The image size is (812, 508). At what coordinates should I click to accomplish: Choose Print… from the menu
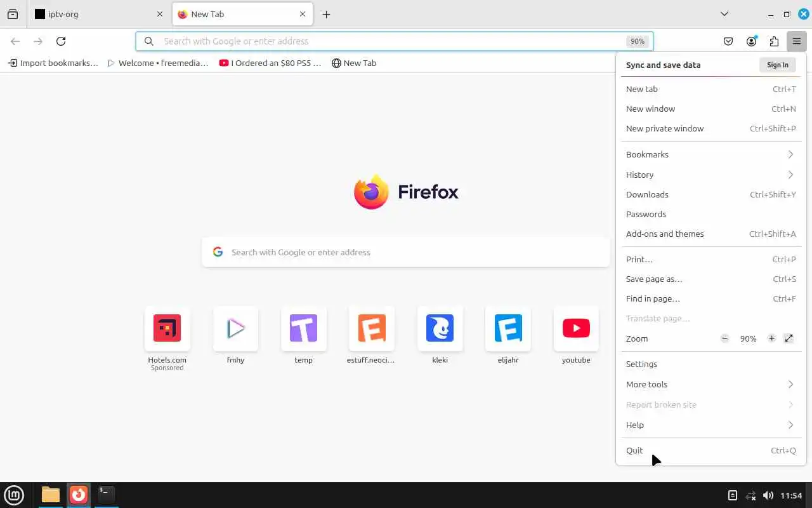(710, 260)
